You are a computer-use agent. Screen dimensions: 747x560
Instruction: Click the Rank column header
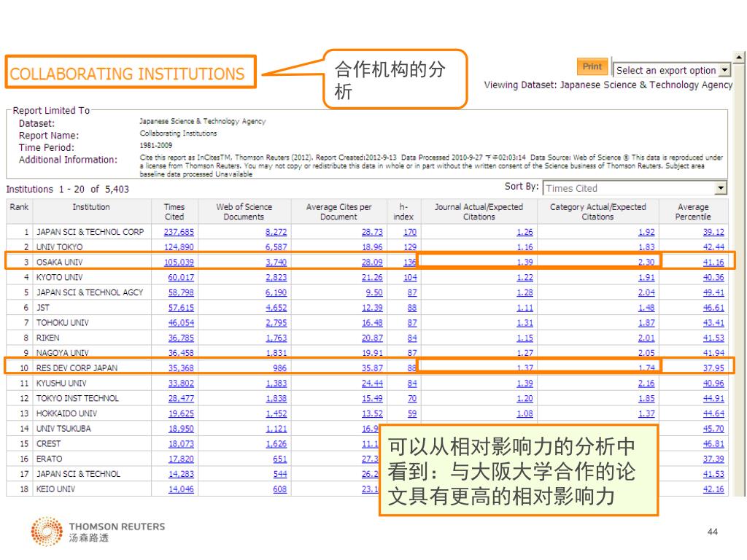click(x=19, y=207)
